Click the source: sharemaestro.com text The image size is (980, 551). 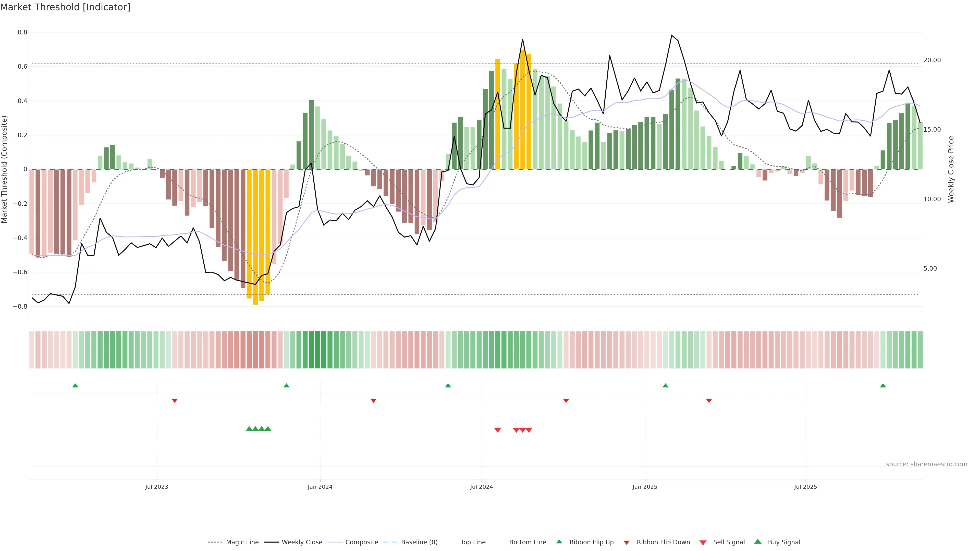click(926, 464)
